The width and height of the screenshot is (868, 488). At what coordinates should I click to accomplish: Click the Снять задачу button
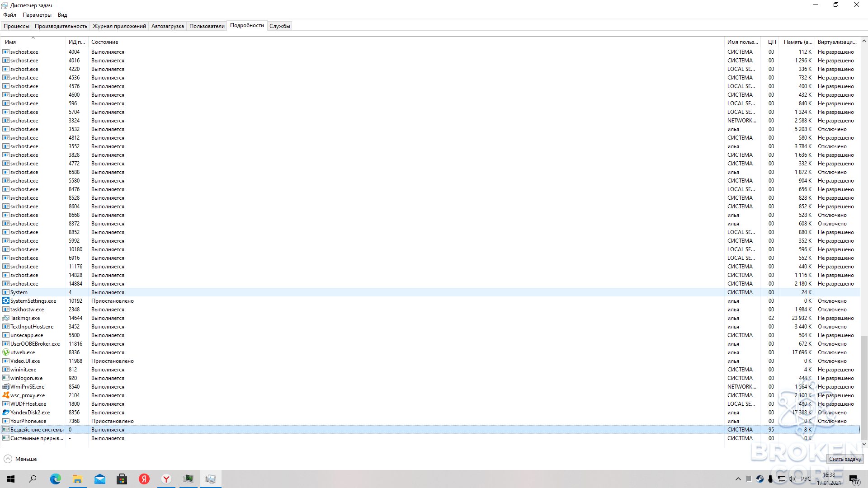[845, 459]
